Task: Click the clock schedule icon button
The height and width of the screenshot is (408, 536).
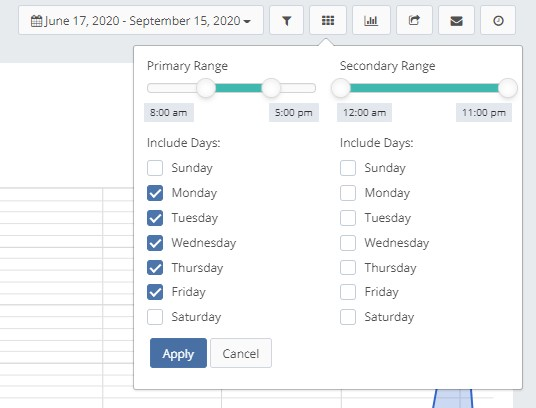Action: point(498,21)
